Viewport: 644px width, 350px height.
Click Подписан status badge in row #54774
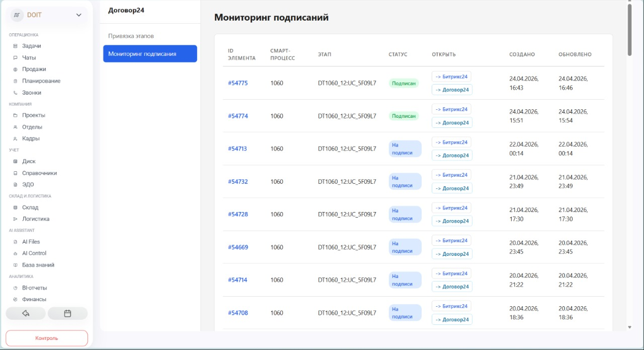pos(404,116)
